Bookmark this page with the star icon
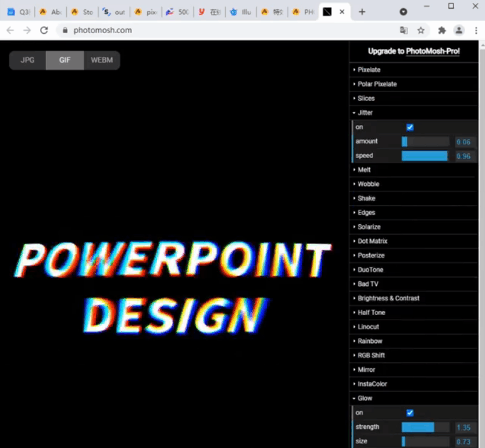 coord(420,30)
